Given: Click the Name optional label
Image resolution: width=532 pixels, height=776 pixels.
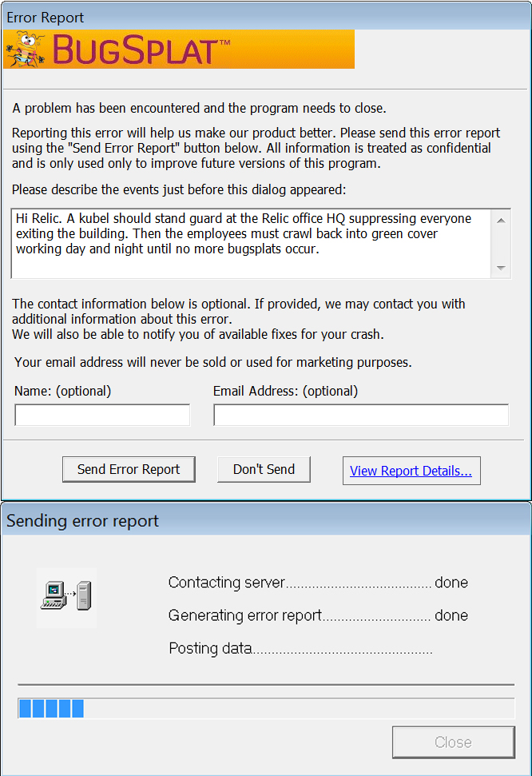Looking at the screenshot, I should tap(63, 391).
